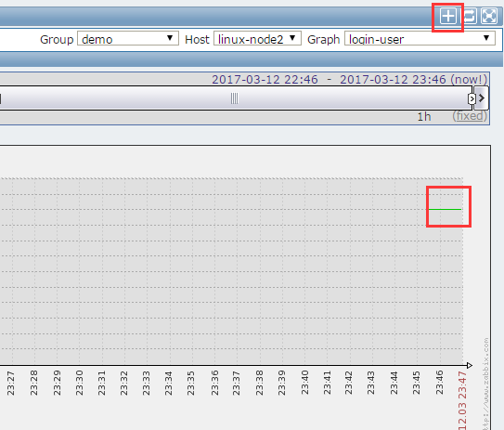Click the www.zabbix.com watermark text
The height and width of the screenshot is (430, 504).
486,384
